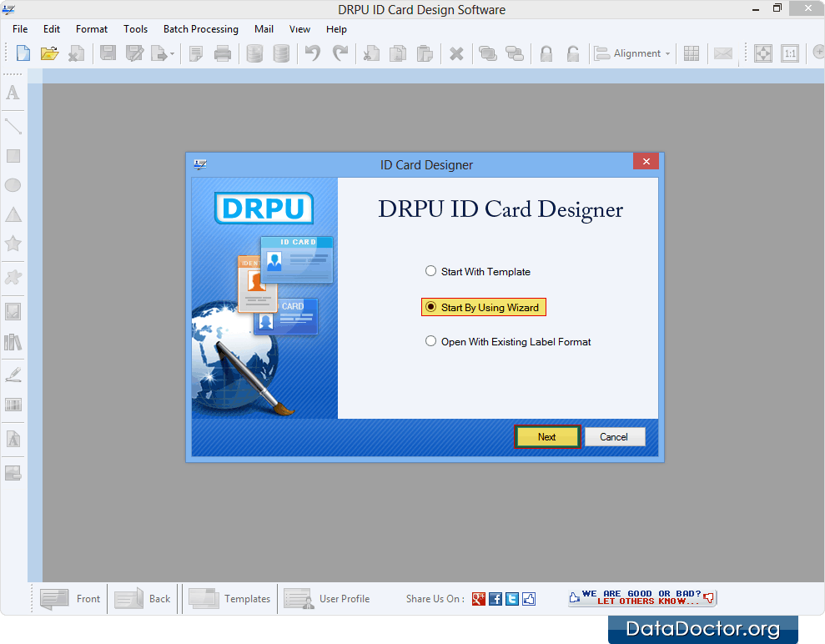
Task: Click the bring-to-front layers icon
Action: [x=488, y=53]
